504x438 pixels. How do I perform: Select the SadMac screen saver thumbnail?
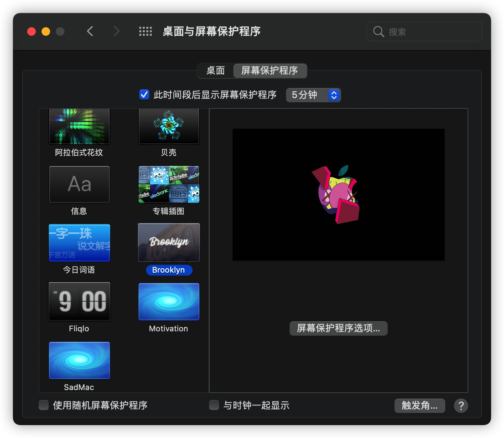pyautogui.click(x=79, y=360)
